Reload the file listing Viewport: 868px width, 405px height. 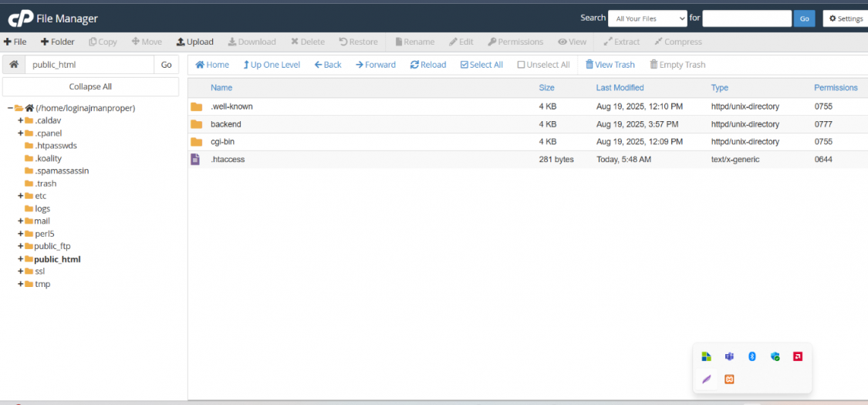pyautogui.click(x=427, y=65)
